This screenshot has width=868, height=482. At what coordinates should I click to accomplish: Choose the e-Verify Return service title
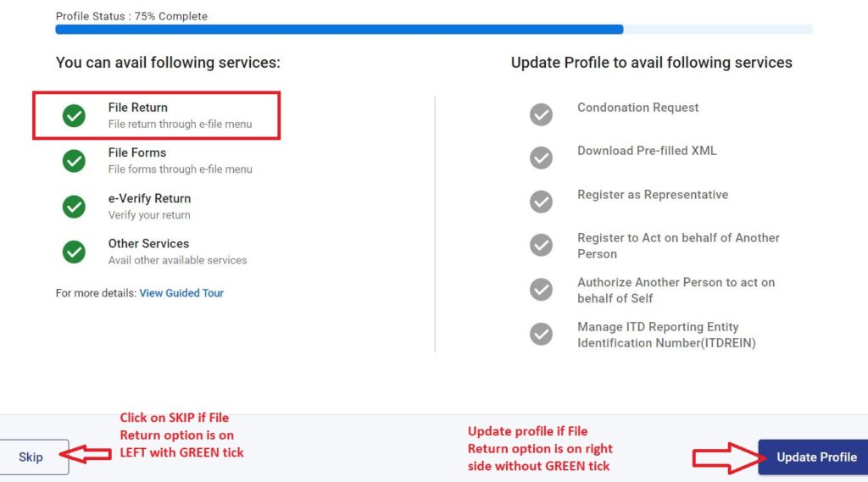coord(149,198)
